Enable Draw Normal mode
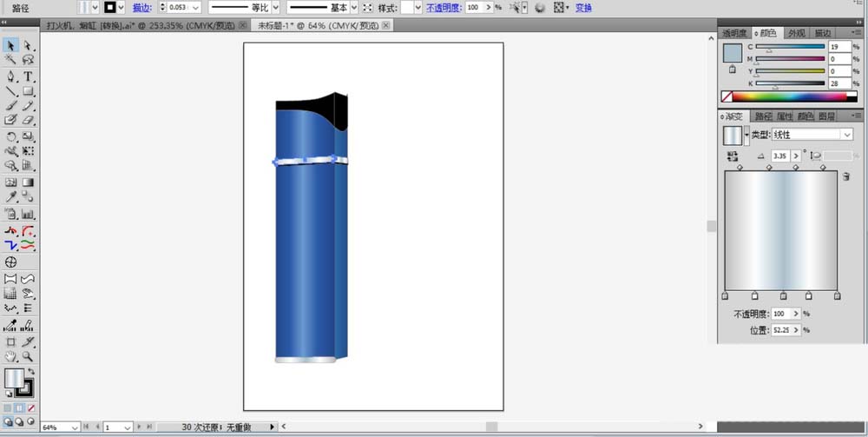 (8, 421)
